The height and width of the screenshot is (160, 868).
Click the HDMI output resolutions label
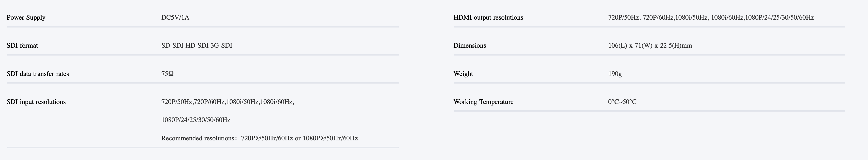click(x=488, y=18)
